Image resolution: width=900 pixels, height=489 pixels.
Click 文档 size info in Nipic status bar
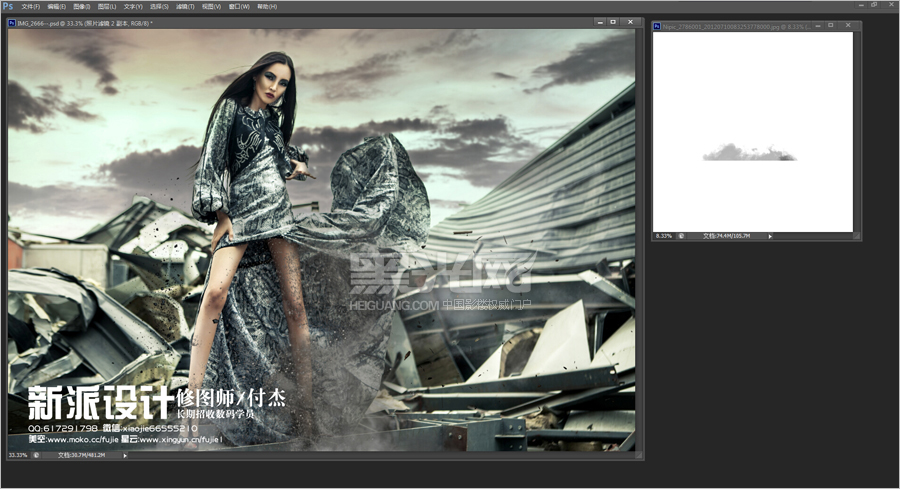[x=726, y=236]
